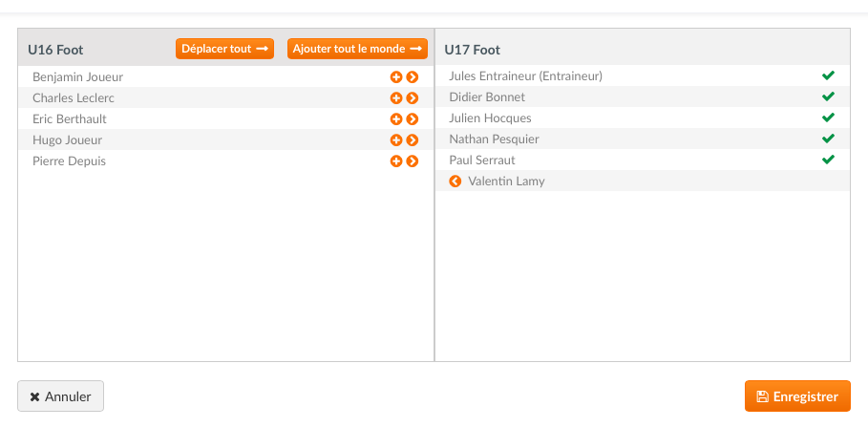Move Pierre Depuis with the chevron icon
The height and width of the screenshot is (428, 868).
(412, 161)
